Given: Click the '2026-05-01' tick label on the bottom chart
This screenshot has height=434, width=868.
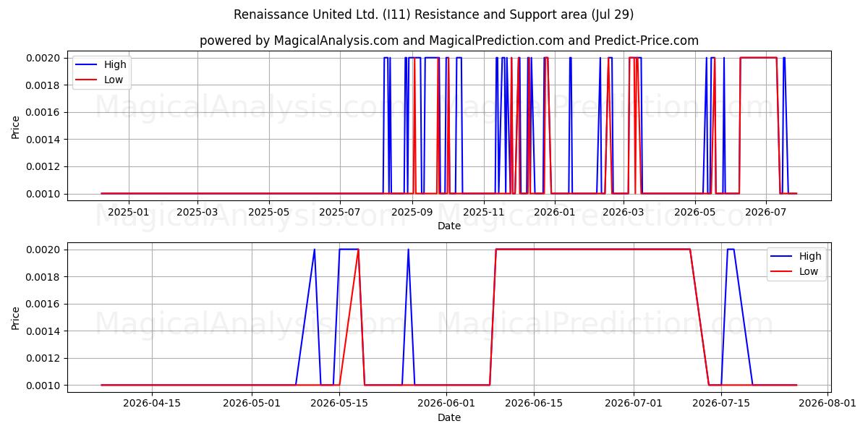Looking at the screenshot, I should tap(252, 404).
